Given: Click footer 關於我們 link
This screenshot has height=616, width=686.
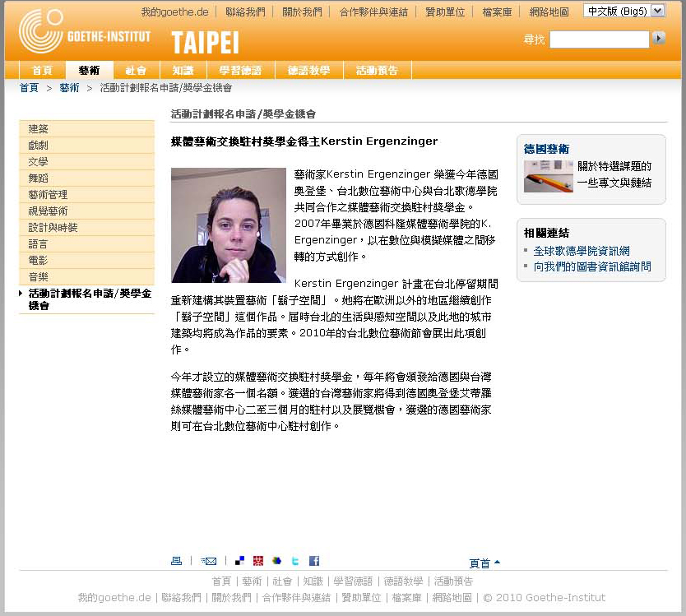Looking at the screenshot, I should pos(231,598).
